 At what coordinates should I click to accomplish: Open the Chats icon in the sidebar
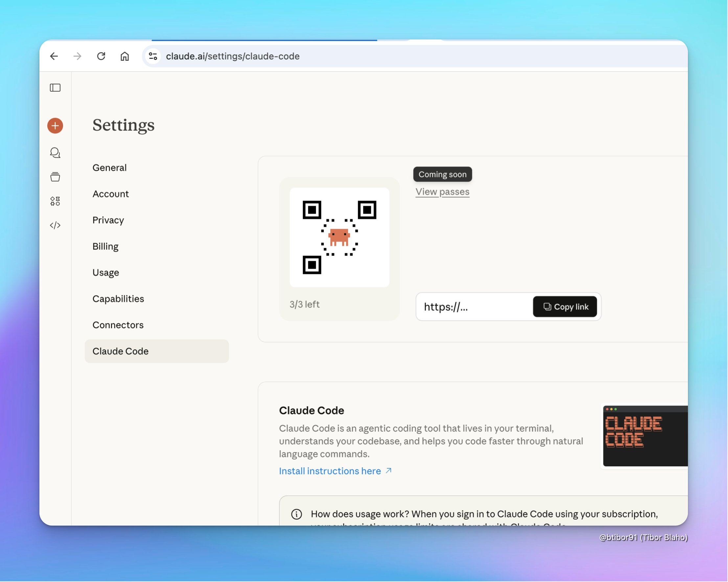(x=55, y=153)
